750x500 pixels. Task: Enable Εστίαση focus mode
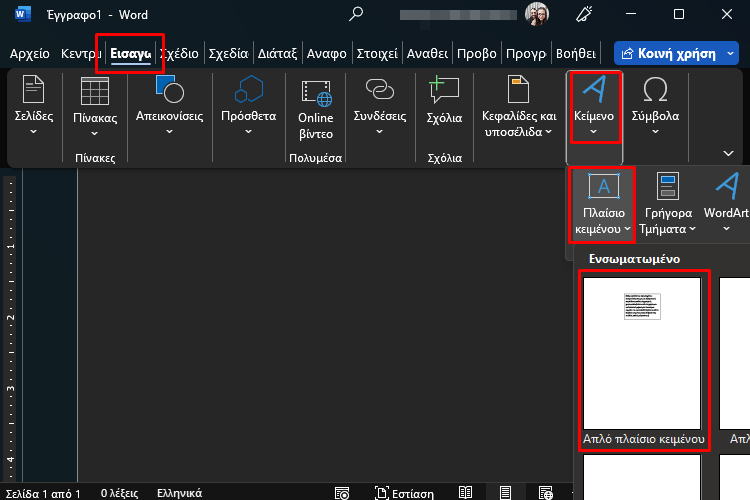(x=404, y=493)
